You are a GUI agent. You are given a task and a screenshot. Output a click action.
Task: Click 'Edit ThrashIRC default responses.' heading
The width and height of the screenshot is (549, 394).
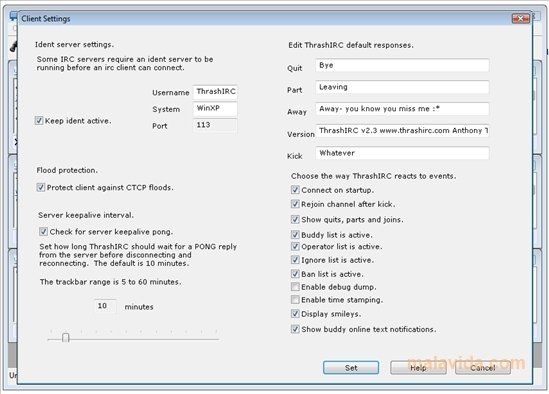point(351,45)
